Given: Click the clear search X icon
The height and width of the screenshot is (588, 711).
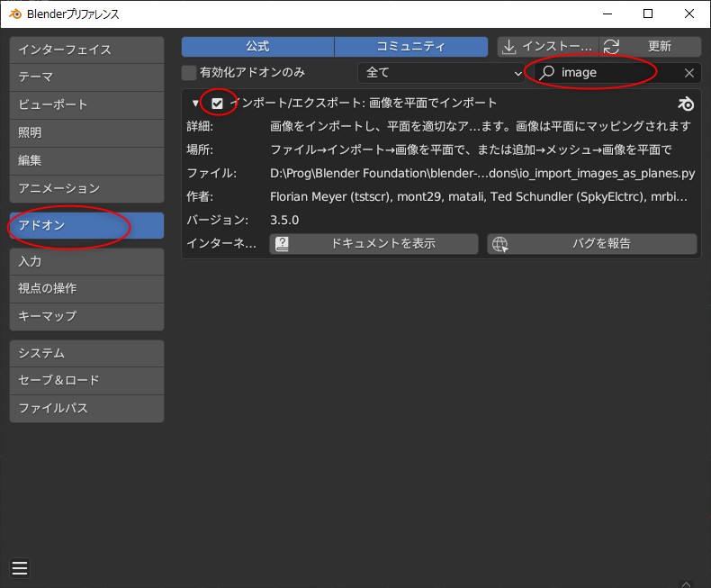Looking at the screenshot, I should tap(689, 73).
